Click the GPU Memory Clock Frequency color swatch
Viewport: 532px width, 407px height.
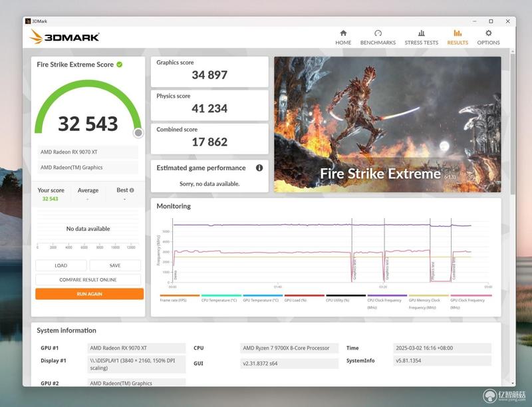[428, 295]
